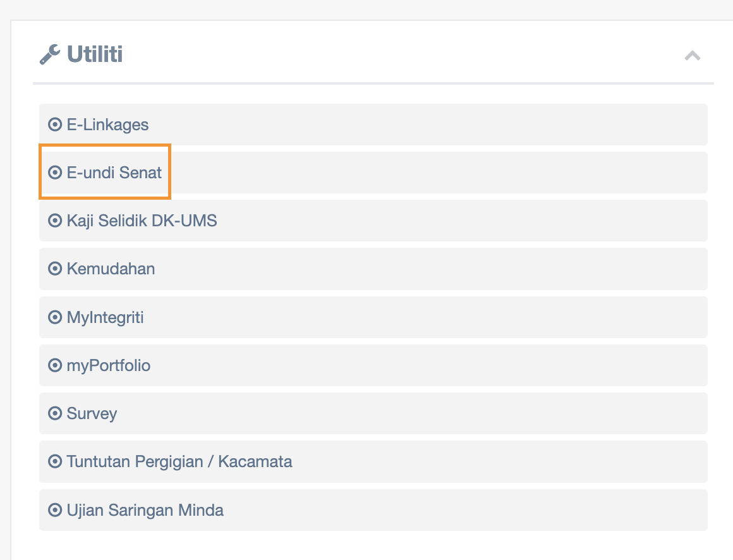Select Kaji Selidik DK-UMS entry
The width and height of the screenshot is (733, 560).
point(142,221)
